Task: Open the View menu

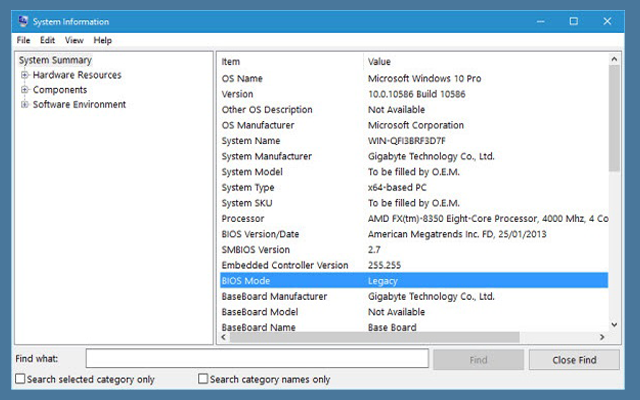Action: pyautogui.click(x=74, y=40)
